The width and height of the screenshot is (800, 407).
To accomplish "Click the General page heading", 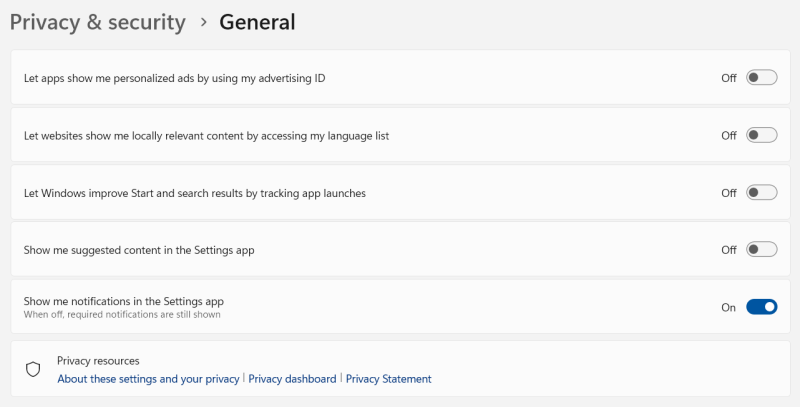I will tap(257, 22).
